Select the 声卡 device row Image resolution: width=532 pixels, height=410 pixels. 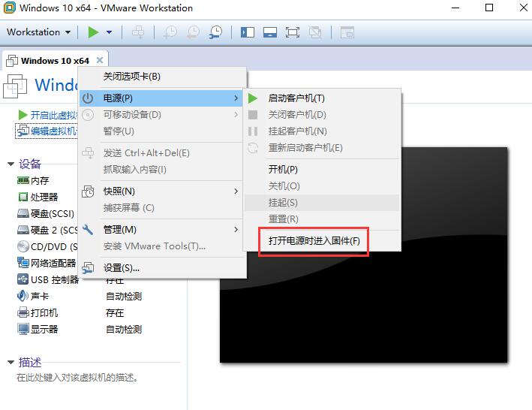pyautogui.click(x=33, y=296)
